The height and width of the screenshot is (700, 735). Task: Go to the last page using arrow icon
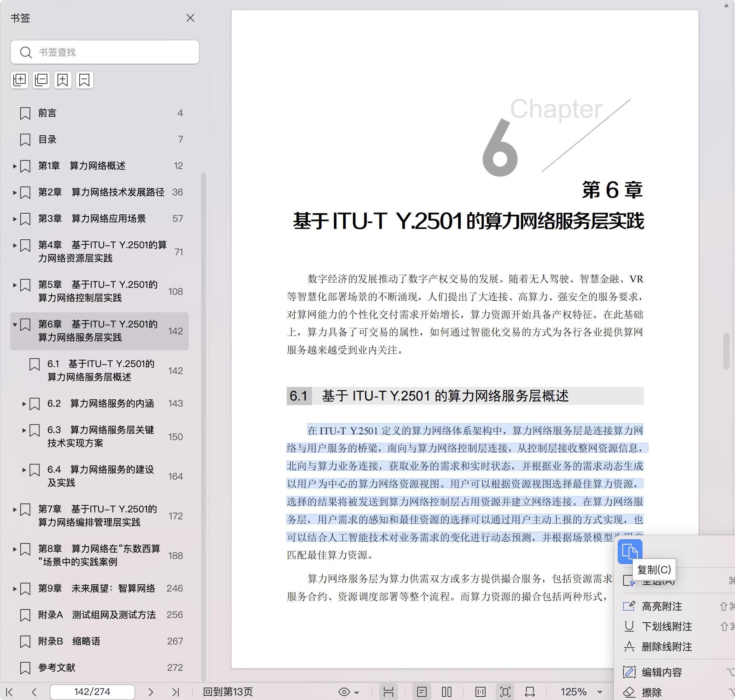click(x=176, y=692)
